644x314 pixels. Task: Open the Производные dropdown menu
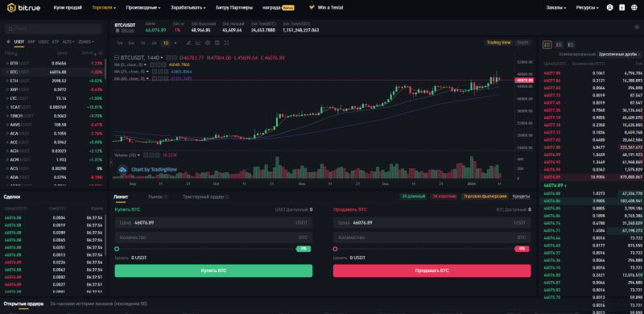pyautogui.click(x=143, y=7)
